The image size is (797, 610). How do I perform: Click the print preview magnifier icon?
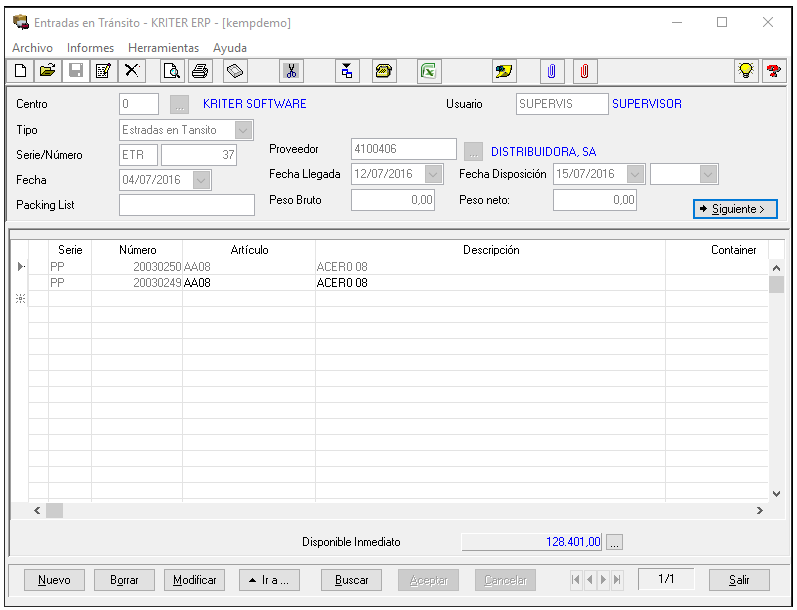(172, 71)
